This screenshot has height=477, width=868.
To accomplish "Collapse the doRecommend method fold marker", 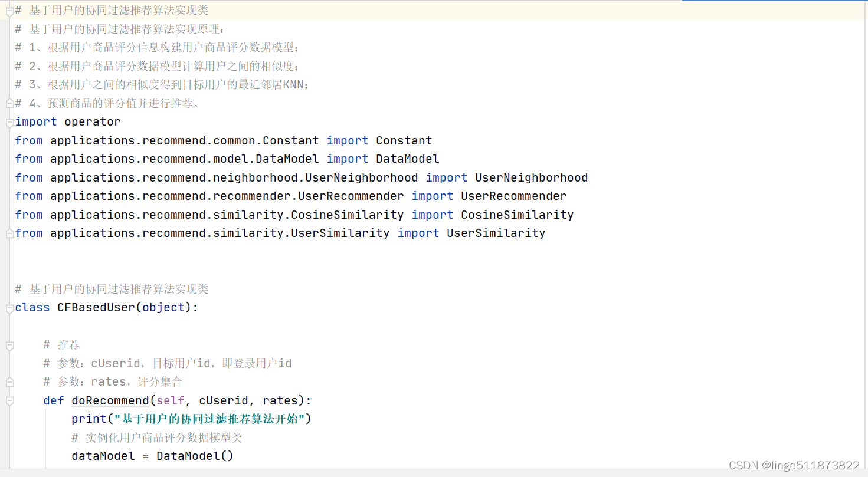I will coord(9,401).
